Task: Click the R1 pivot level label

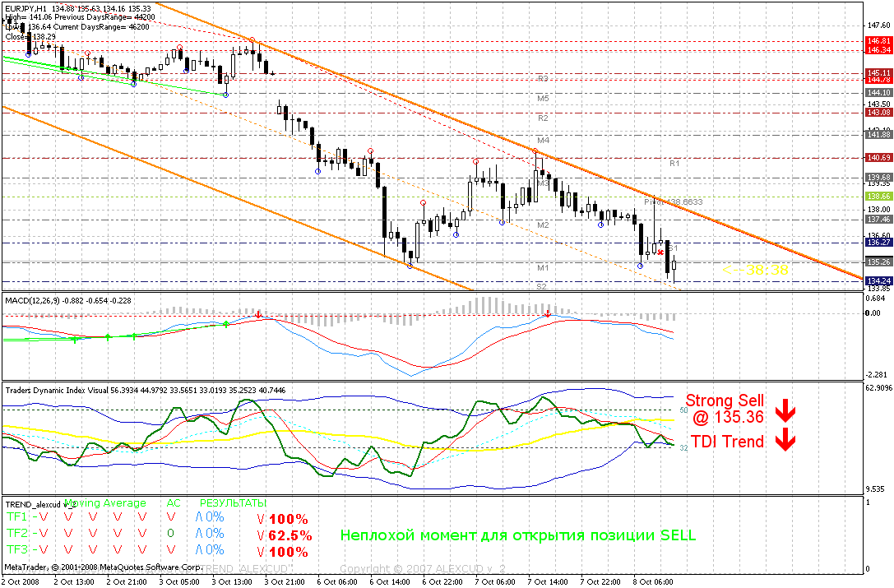Action: pos(674,163)
